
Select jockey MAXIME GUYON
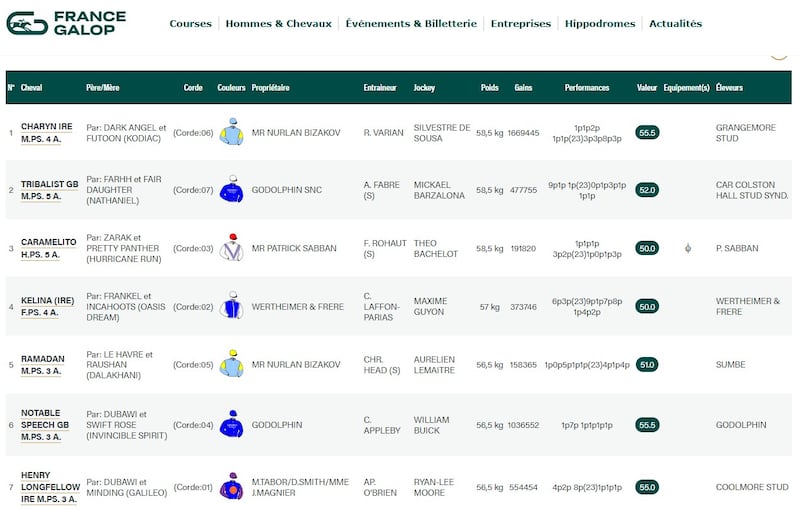431,307
